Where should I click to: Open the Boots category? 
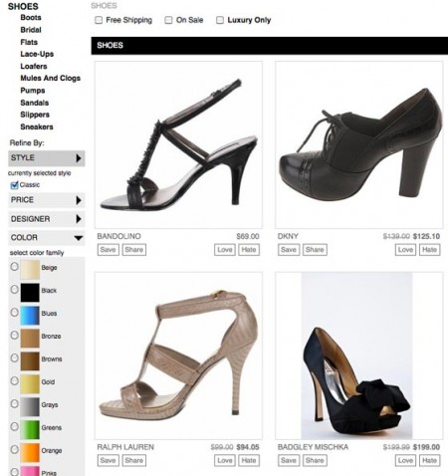(x=31, y=18)
